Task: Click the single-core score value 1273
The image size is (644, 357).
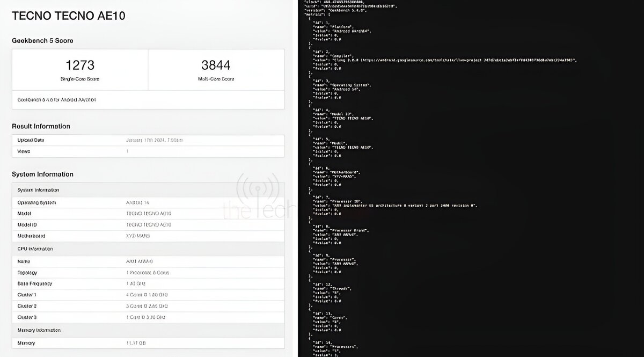Action: point(80,65)
